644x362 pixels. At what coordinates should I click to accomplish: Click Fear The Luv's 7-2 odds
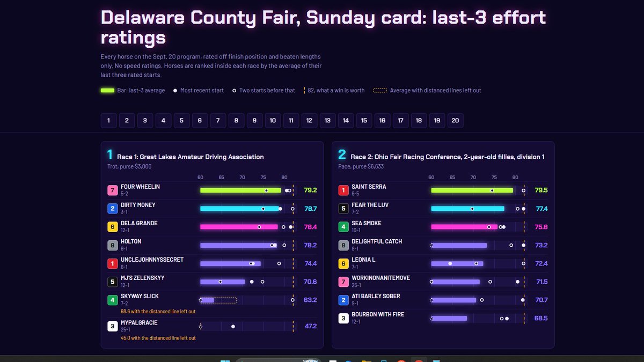pos(356,213)
